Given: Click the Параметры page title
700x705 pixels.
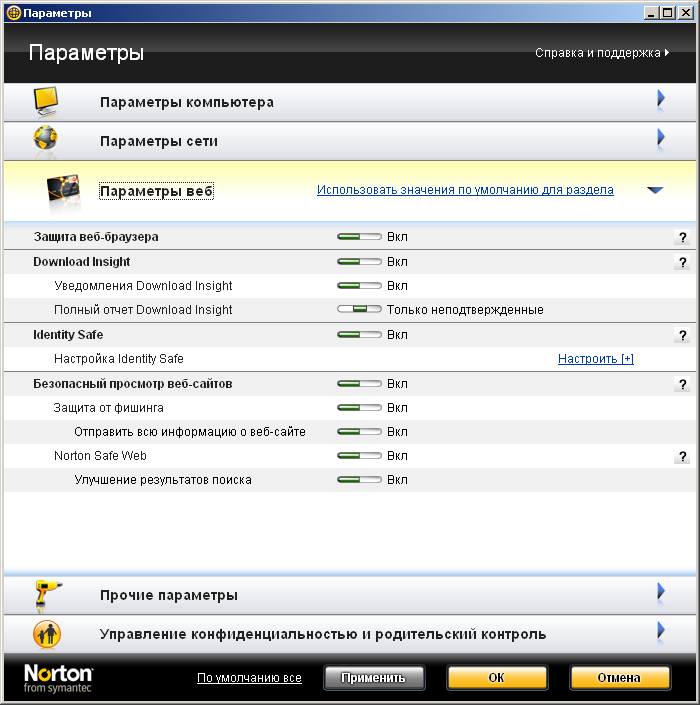Looking at the screenshot, I should tap(86, 53).
